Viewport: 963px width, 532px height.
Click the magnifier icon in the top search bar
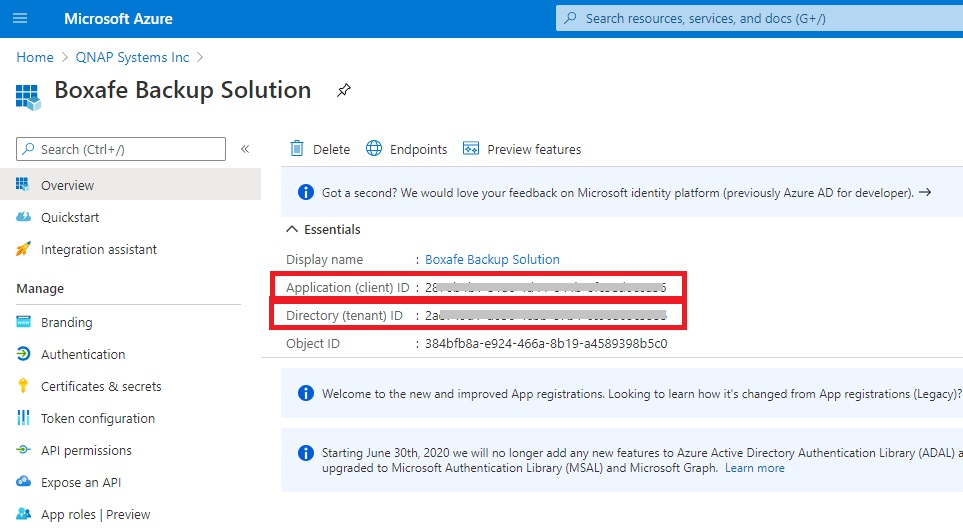571,18
